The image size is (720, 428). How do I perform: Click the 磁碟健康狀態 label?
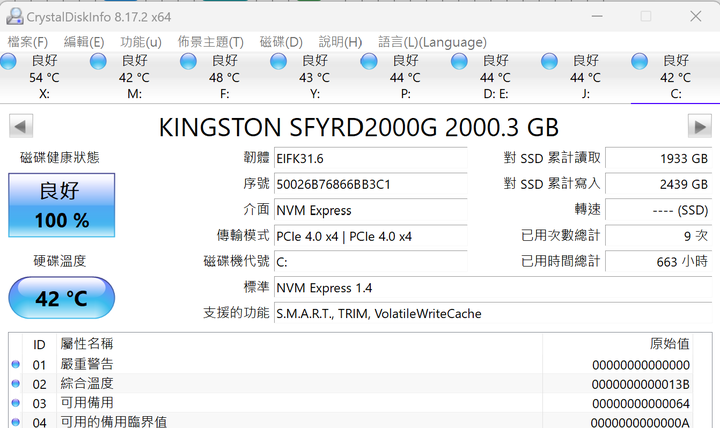tap(60, 158)
